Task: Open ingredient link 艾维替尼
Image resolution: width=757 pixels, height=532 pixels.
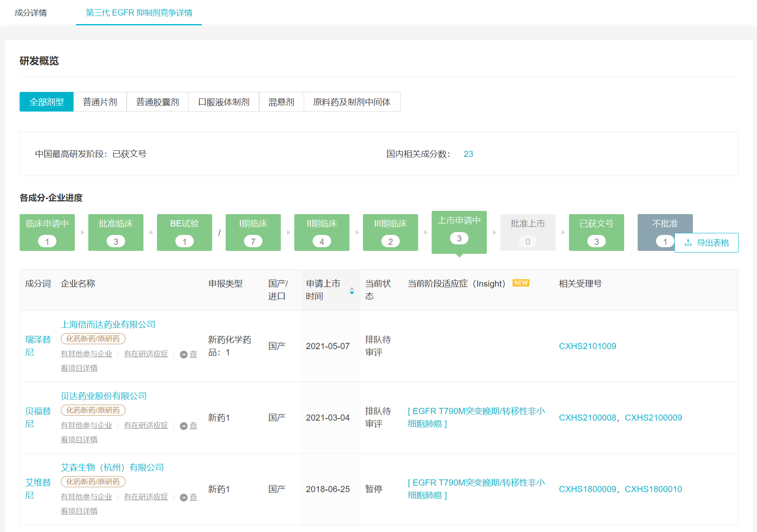Action: pos(38,489)
